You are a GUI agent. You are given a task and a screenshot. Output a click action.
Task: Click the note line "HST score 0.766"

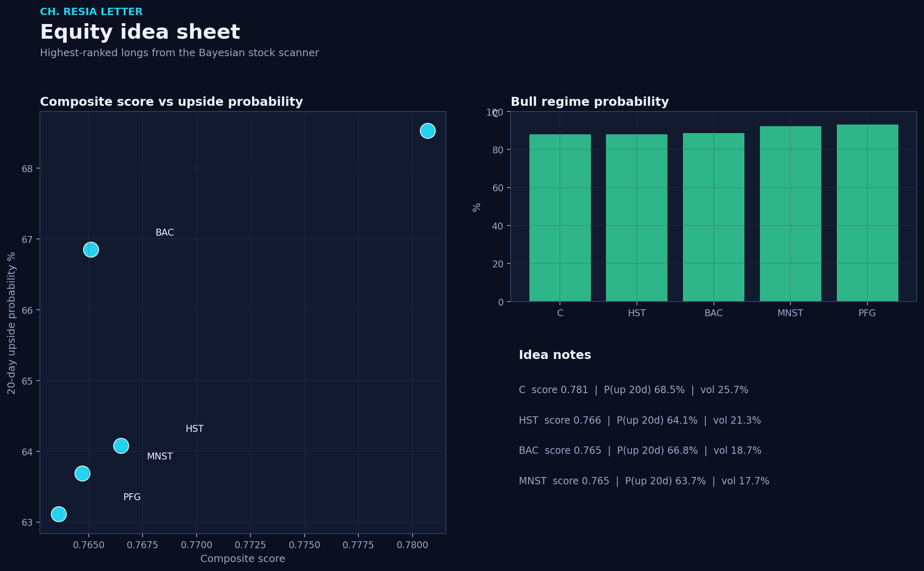point(640,420)
